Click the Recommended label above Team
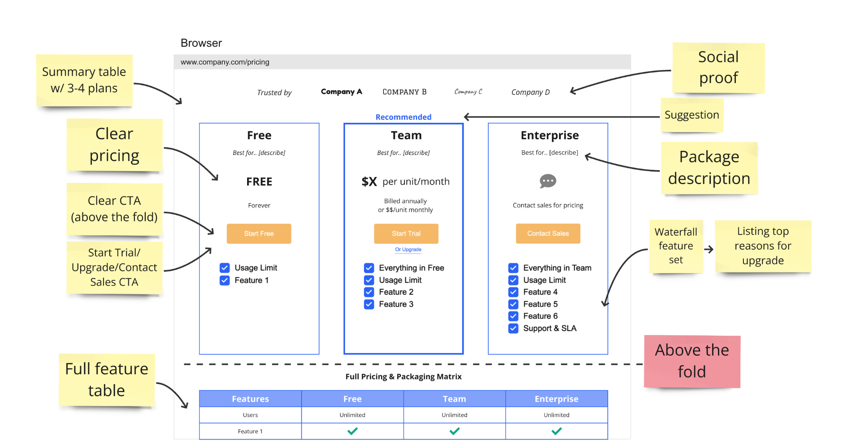The height and width of the screenshot is (445, 868). coord(403,117)
